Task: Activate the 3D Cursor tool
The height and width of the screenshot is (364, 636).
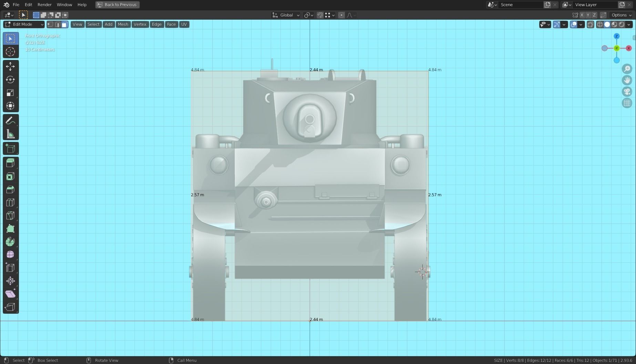Action: [10, 52]
